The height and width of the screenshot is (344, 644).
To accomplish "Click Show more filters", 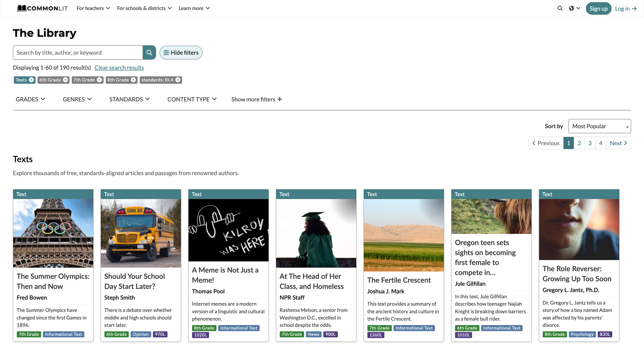I will point(257,99).
